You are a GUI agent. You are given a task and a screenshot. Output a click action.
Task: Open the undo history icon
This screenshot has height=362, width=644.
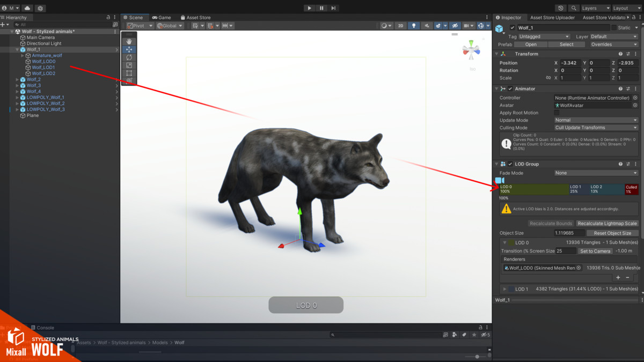click(561, 8)
